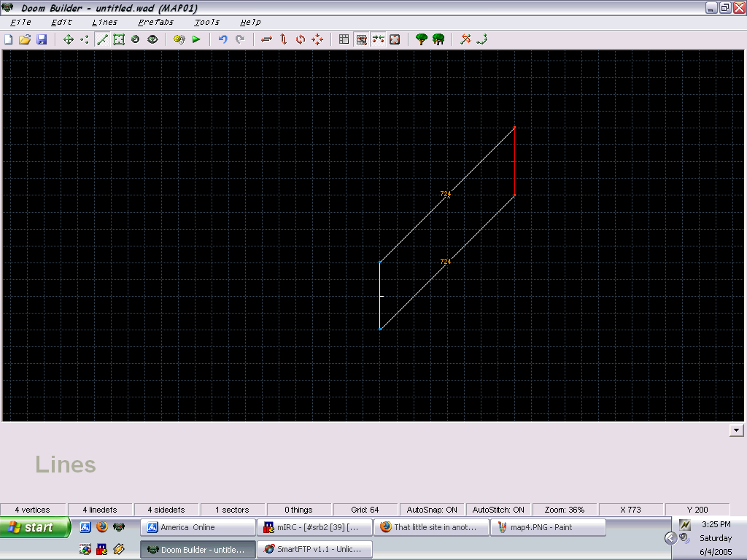Click the 'Y 200' coordinate readout
The height and width of the screenshot is (560, 747).
point(697,510)
